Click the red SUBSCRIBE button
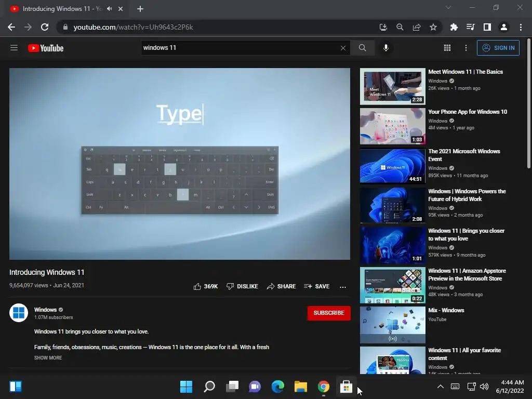Image resolution: width=532 pixels, height=399 pixels. [x=329, y=313]
